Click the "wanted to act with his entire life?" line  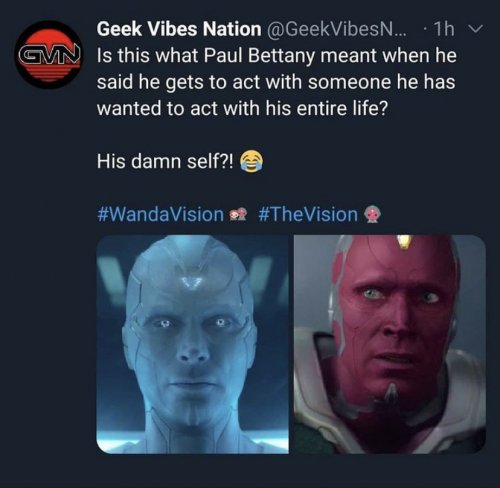tap(243, 109)
